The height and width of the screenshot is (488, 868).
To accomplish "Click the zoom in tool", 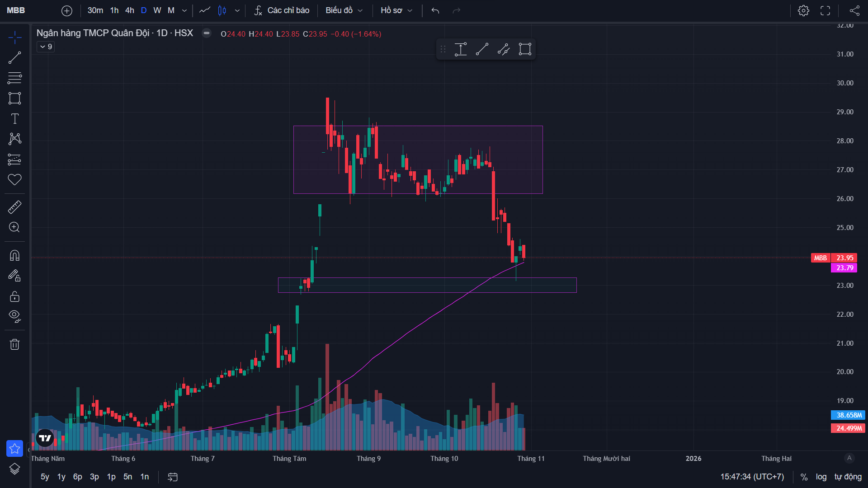I will [x=14, y=227].
